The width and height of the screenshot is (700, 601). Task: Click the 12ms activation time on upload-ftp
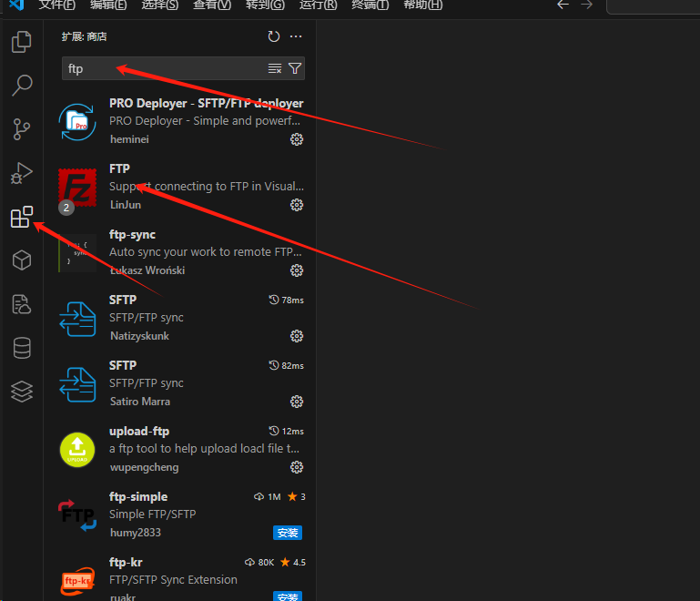coord(286,432)
